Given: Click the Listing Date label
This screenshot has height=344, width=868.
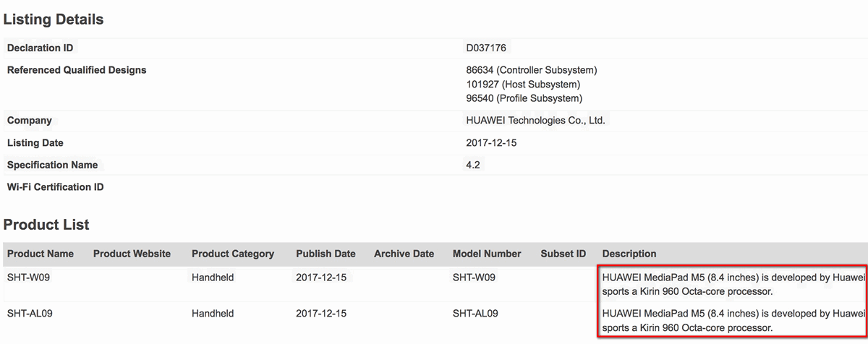Looking at the screenshot, I should (x=35, y=143).
